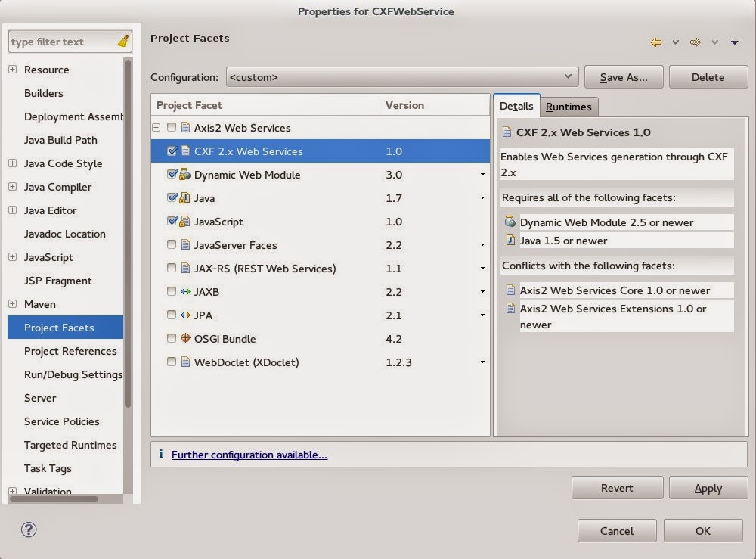Open the WebDoclet version dropdown
756x559 pixels.
[x=482, y=362]
